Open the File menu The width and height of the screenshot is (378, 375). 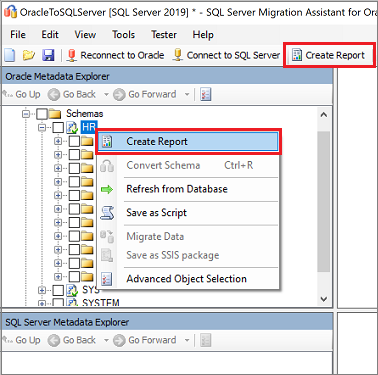(18, 35)
